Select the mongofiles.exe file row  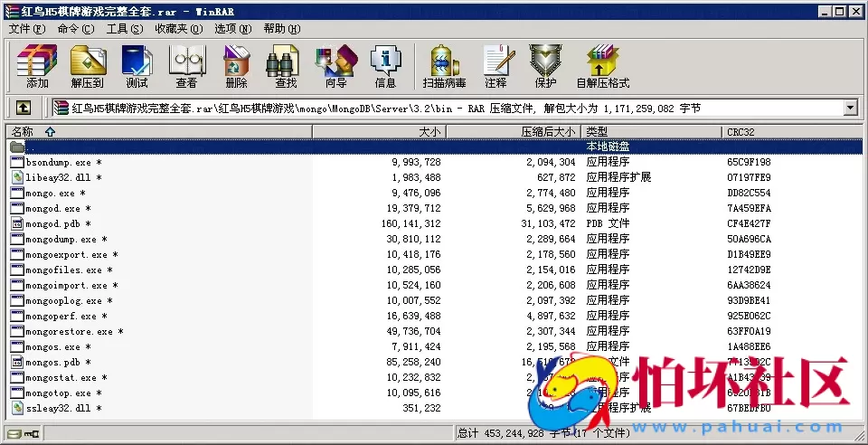[x=436, y=270]
